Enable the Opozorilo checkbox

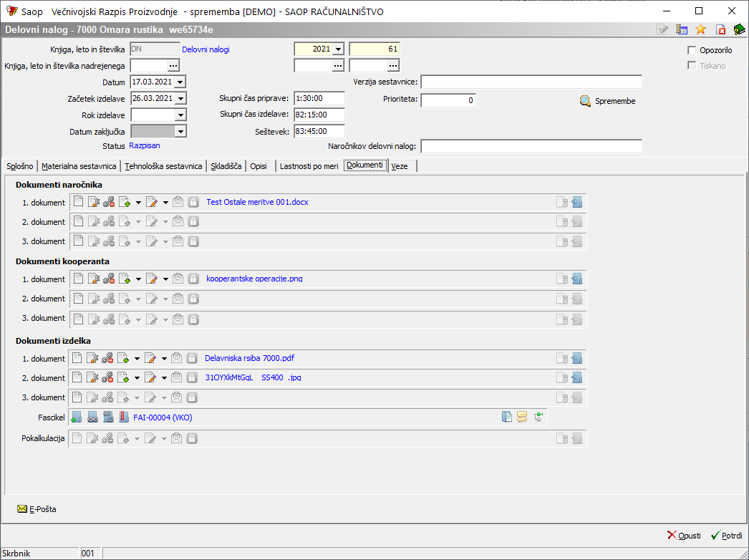(x=691, y=50)
